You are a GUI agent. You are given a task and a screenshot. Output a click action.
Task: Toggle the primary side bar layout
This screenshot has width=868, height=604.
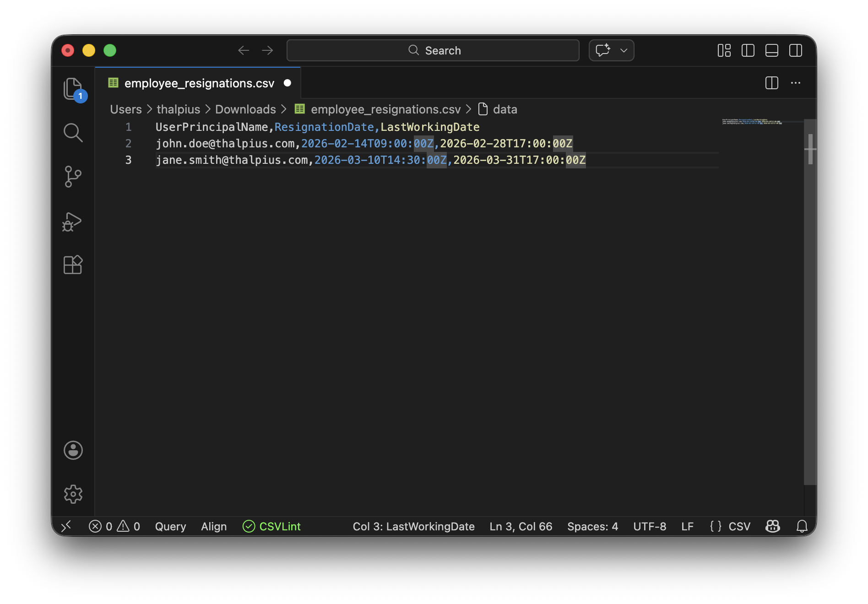(748, 50)
